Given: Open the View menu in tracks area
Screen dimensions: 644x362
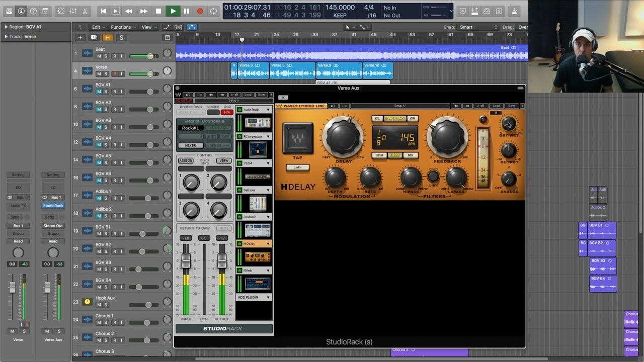Looking at the screenshot, I should click(148, 27).
